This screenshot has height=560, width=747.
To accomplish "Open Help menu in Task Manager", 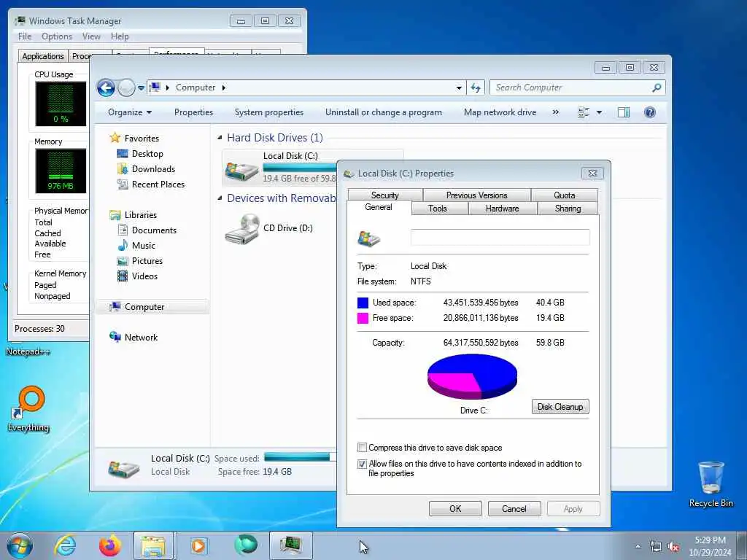I will click(120, 36).
